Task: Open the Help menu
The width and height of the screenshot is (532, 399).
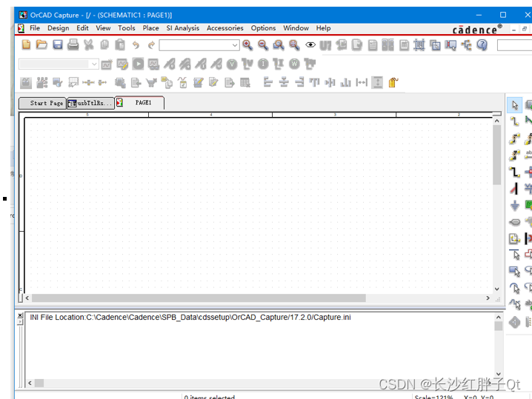Action: pyautogui.click(x=323, y=28)
